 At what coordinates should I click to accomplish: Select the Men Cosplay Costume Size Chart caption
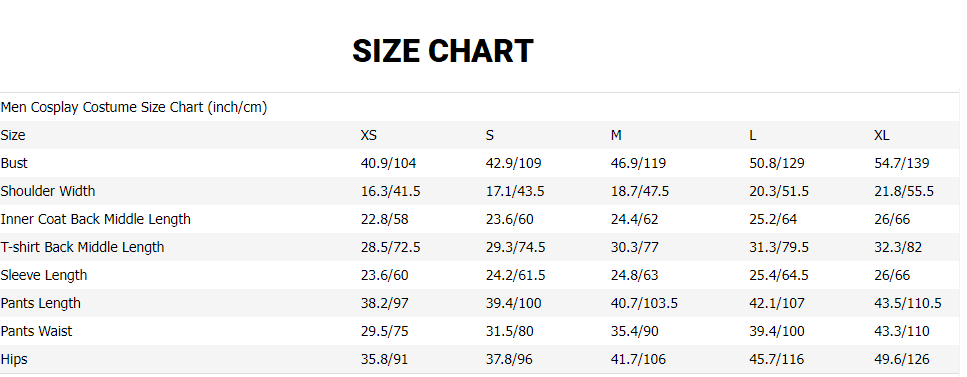coord(134,107)
